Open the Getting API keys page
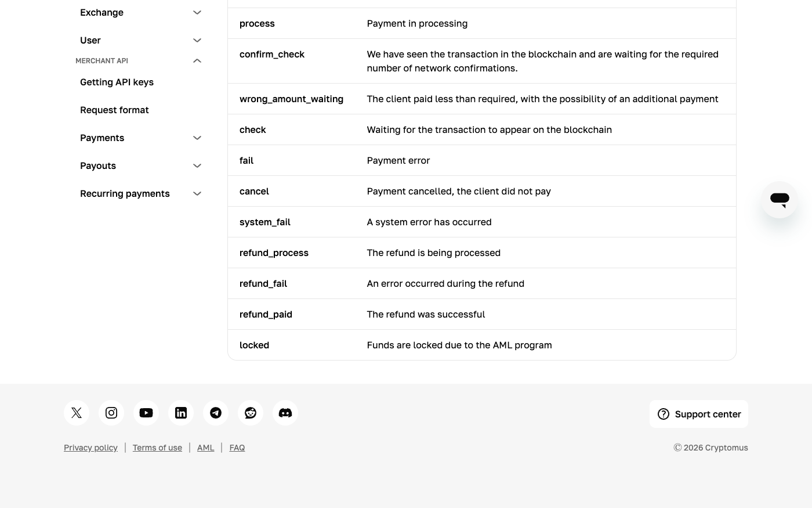812x508 pixels. point(117,82)
